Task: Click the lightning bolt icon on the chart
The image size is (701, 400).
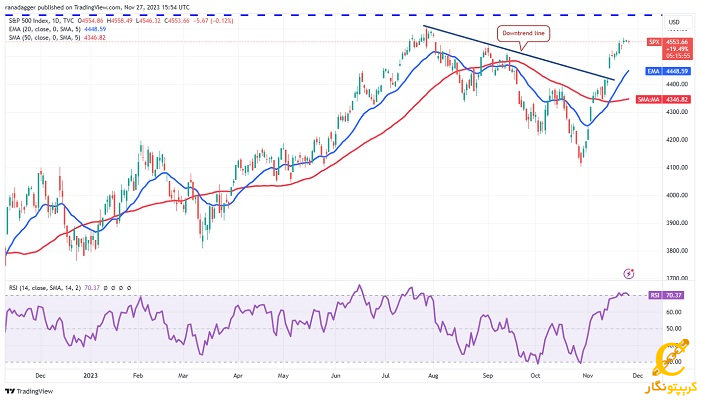Action: (x=629, y=274)
